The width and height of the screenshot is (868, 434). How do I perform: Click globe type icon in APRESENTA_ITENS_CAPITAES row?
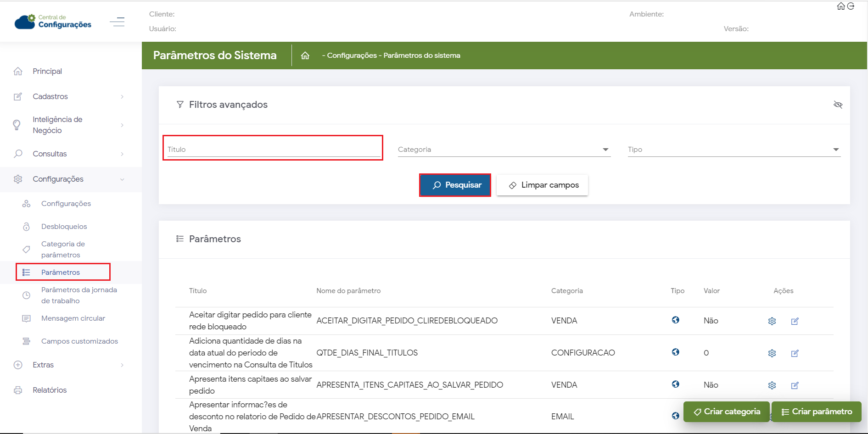(675, 384)
